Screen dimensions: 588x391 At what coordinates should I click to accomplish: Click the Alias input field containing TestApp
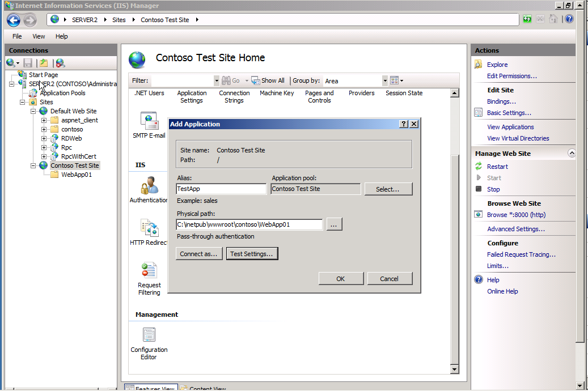coord(221,189)
